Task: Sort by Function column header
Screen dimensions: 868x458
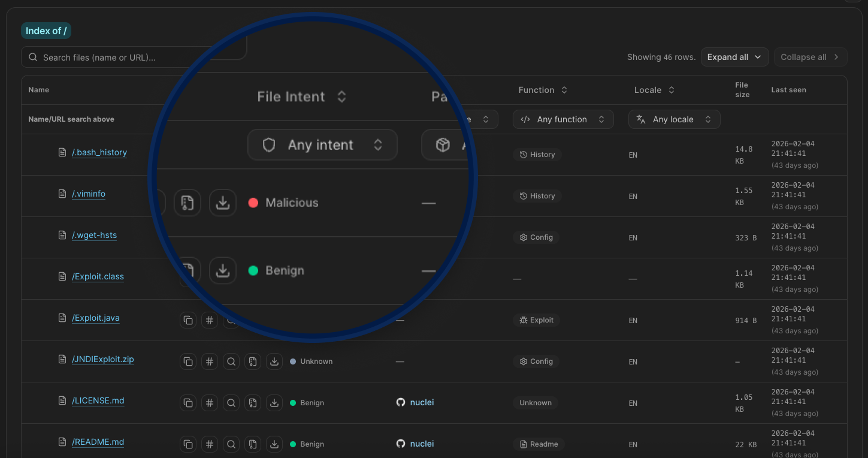Action: click(543, 90)
